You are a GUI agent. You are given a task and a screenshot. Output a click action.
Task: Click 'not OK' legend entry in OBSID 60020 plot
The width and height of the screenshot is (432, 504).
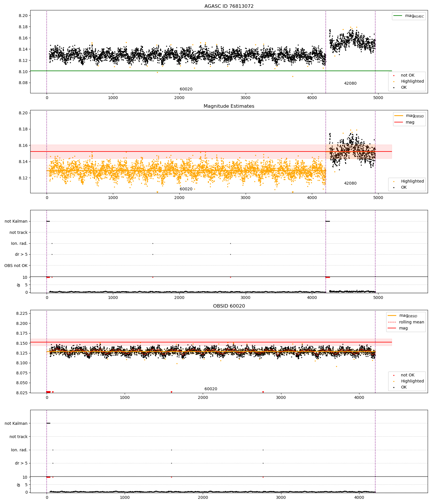(x=404, y=375)
